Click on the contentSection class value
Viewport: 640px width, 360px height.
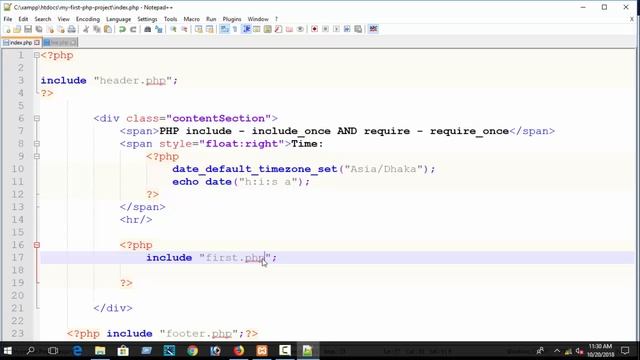219,118
